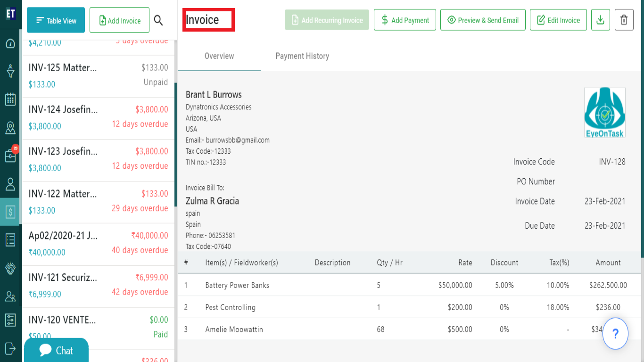
Task: Select invoice INV-122 Matter in list
Action: pos(98,202)
